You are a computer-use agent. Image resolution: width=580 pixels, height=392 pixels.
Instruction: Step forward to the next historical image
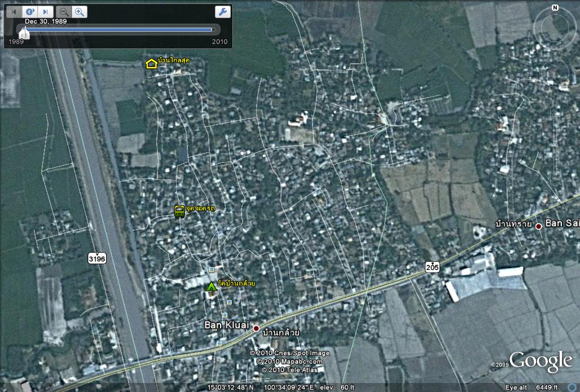coord(45,12)
